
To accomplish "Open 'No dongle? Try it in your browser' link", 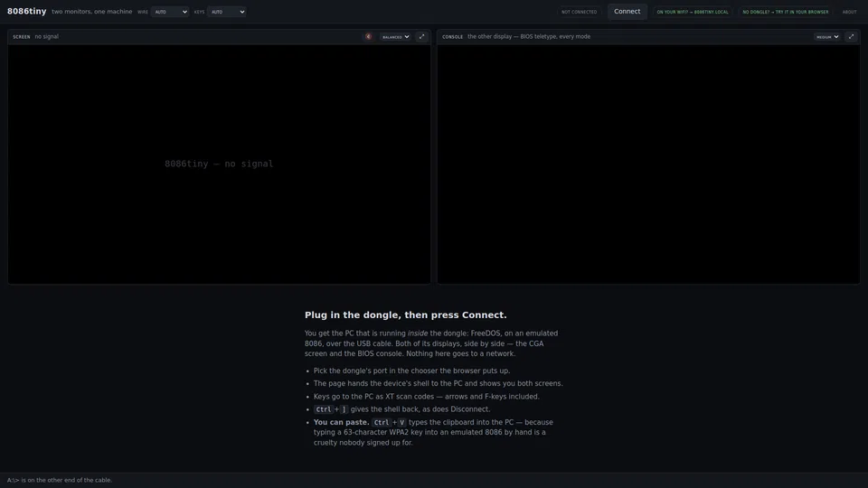I will [786, 12].
